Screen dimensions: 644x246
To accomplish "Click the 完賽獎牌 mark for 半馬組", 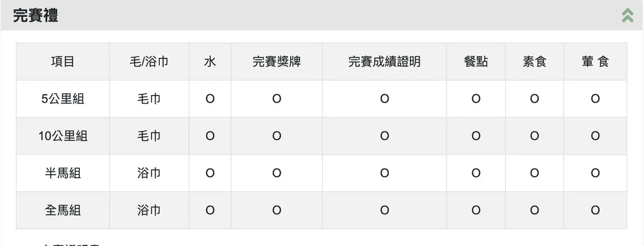I will pyautogui.click(x=277, y=173).
